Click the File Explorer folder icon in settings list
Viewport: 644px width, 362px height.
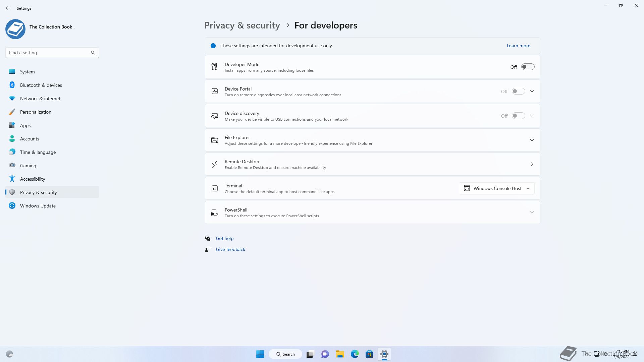[215, 140]
